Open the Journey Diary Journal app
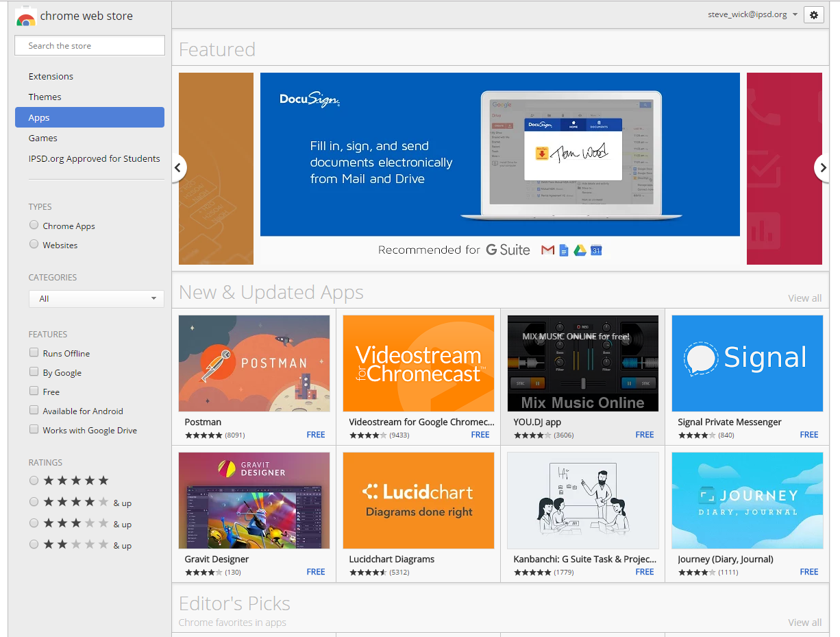840x637 pixels. [x=747, y=501]
